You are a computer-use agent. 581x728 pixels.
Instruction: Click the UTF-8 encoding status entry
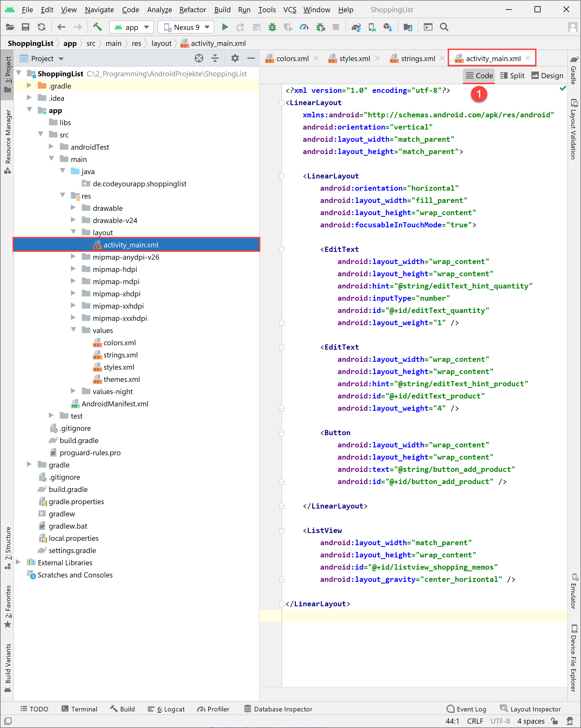[x=500, y=721]
